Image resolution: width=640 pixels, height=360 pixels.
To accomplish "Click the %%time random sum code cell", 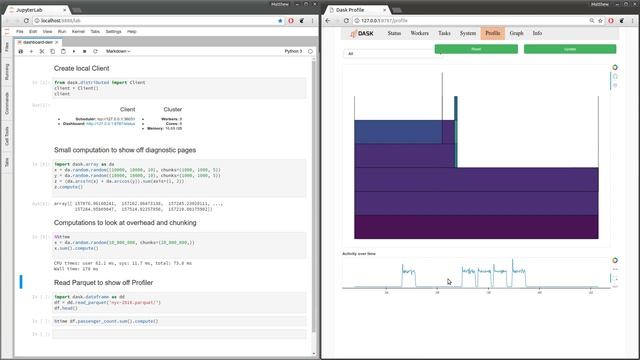I will point(180,245).
